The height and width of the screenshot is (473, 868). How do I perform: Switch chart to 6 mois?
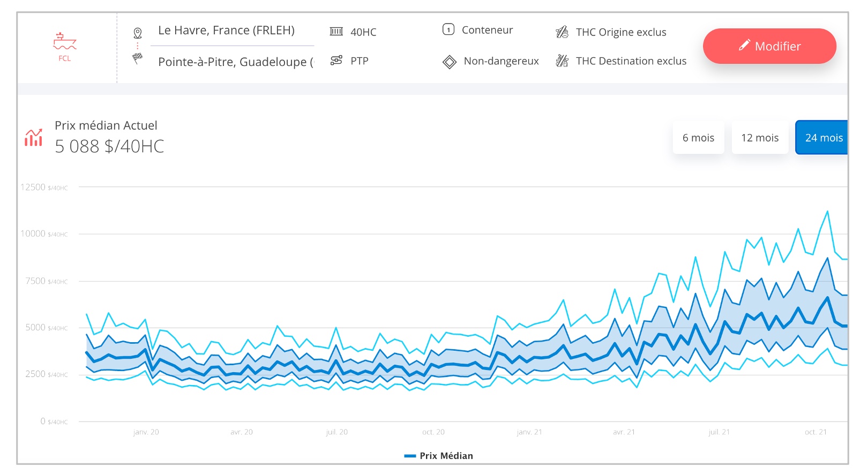698,138
